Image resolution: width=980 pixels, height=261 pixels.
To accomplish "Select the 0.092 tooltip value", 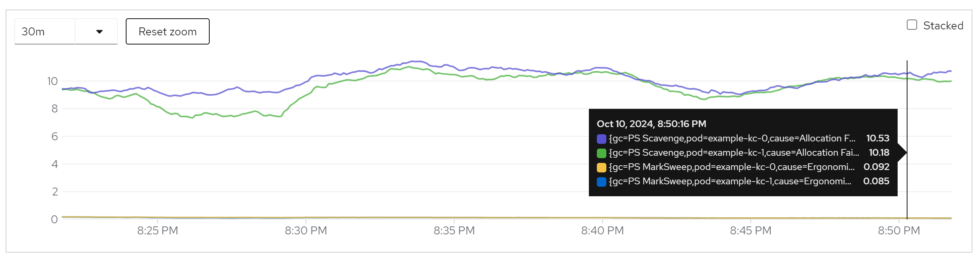I will (x=876, y=167).
